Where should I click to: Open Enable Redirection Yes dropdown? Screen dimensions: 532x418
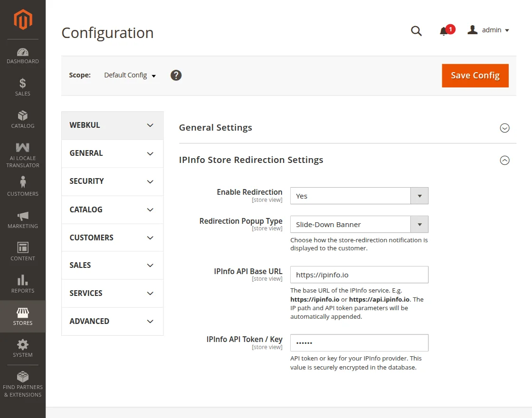pos(359,196)
